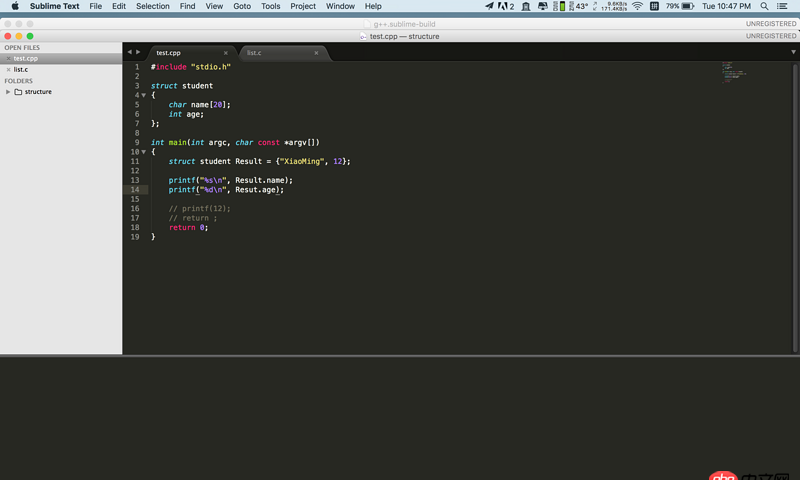Open the View menu

[x=214, y=6]
